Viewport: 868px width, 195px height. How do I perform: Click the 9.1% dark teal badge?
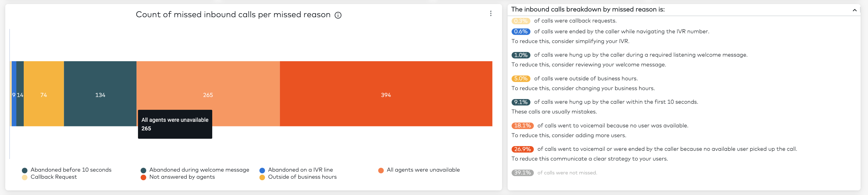521,102
